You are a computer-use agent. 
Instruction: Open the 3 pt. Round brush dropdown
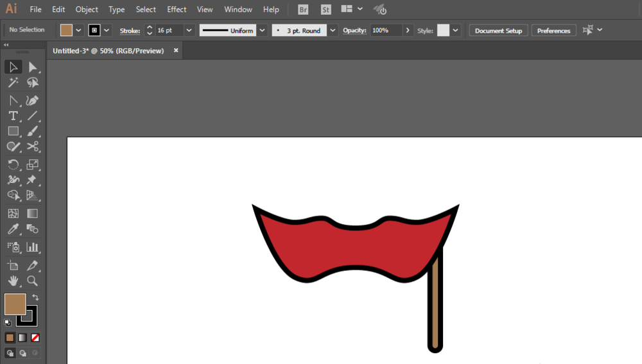[x=333, y=30]
